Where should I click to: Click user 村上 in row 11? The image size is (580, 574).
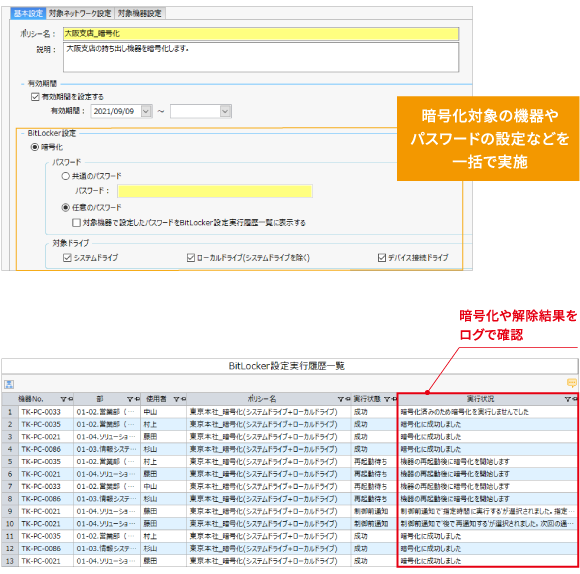click(x=150, y=536)
